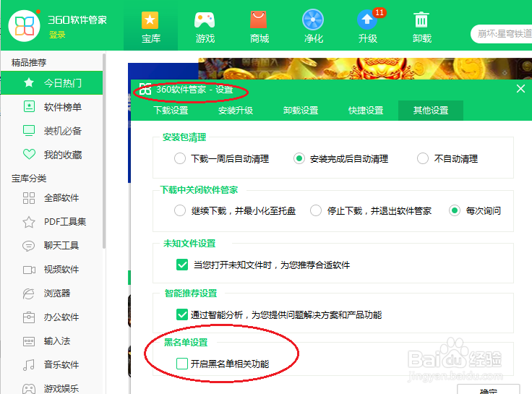
Task: Click the 全部软件 grid icon
Action: coord(29,198)
